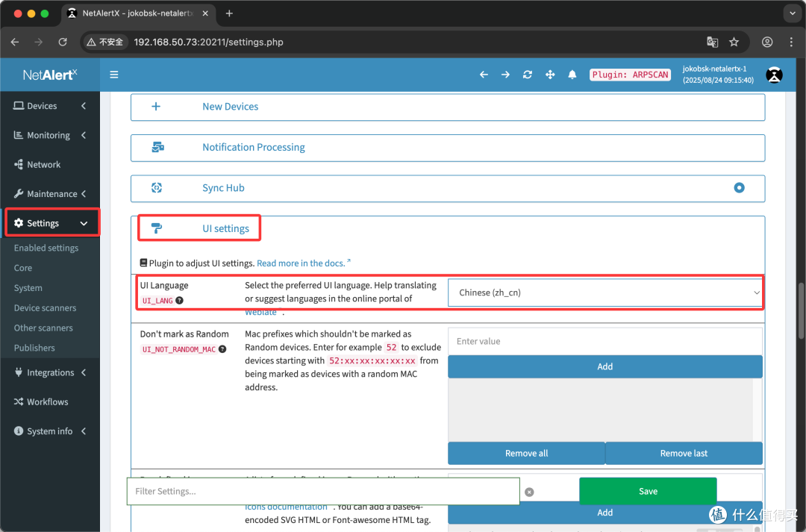
Task: Click the second Add button at bottom
Action: coord(605,513)
